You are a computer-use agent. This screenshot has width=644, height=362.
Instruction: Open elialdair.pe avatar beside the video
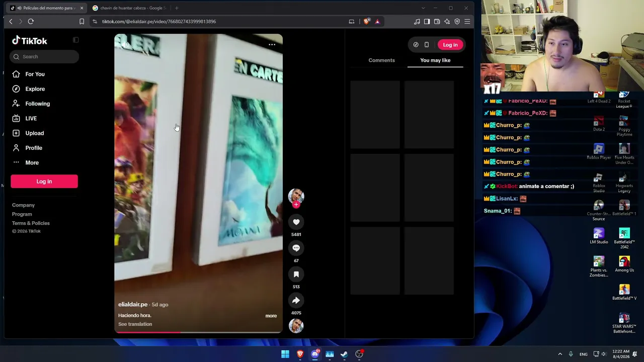coord(296,196)
